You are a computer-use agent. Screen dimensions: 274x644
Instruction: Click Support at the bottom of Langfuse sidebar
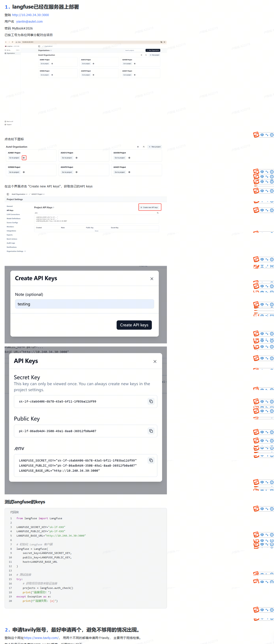pyautogui.click(x=8, y=125)
